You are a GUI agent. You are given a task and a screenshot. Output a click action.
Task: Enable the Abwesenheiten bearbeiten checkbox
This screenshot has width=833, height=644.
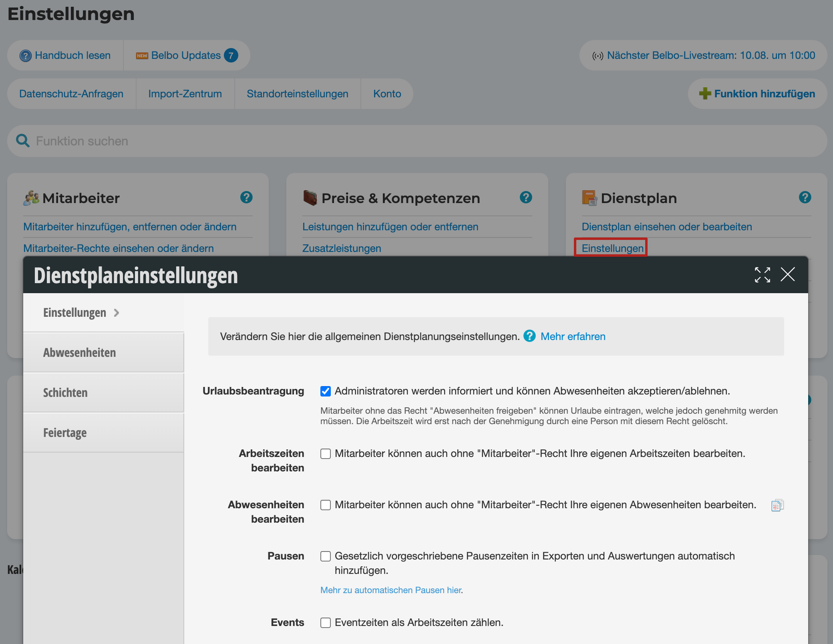pyautogui.click(x=326, y=505)
